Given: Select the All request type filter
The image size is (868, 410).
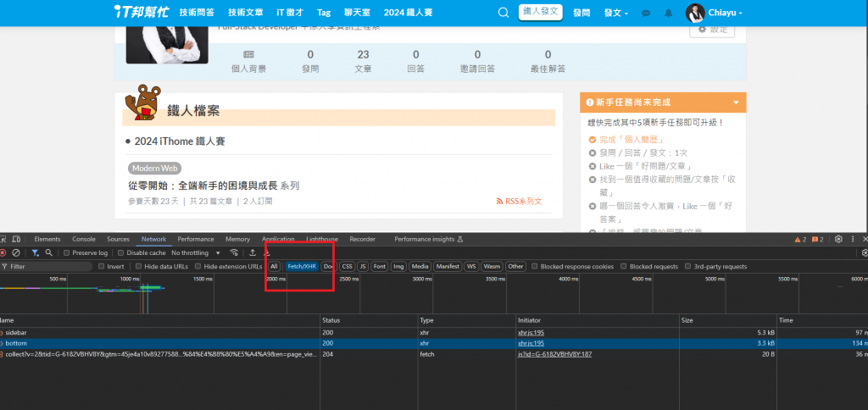Looking at the screenshot, I should tap(274, 266).
